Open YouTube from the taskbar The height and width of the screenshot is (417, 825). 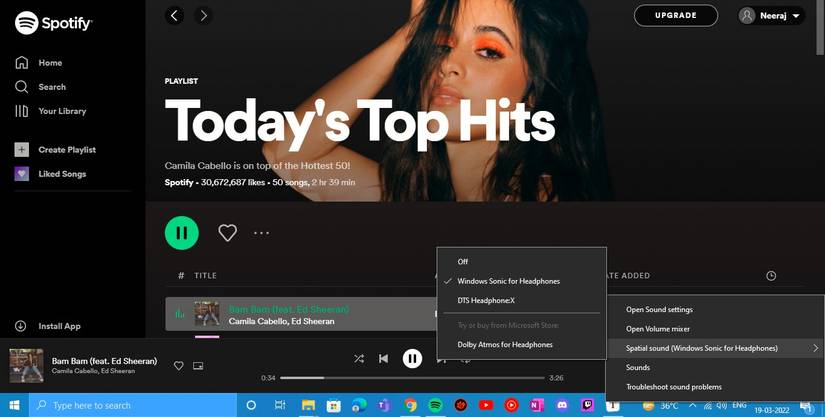coord(486,405)
